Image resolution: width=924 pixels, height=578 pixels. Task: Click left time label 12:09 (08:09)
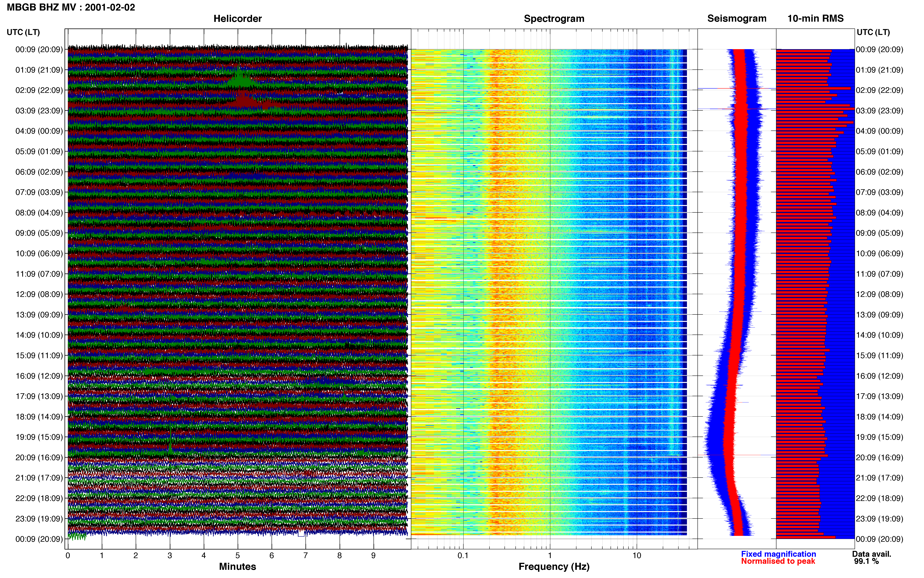point(39,294)
